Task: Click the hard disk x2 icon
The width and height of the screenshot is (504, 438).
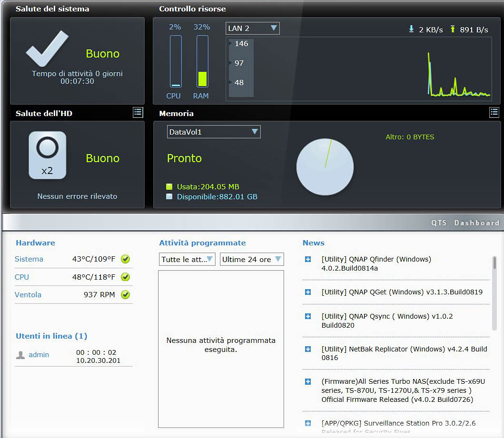Action: coord(47,156)
